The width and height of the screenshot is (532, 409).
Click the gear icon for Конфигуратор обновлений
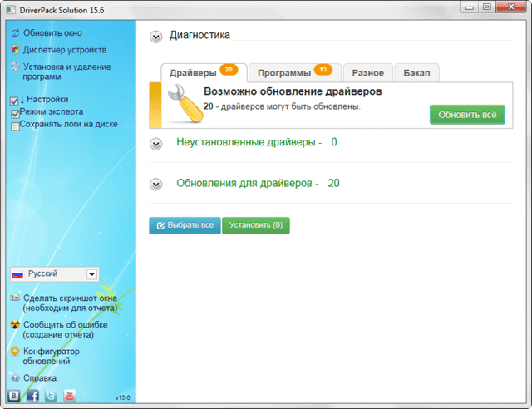tap(15, 351)
